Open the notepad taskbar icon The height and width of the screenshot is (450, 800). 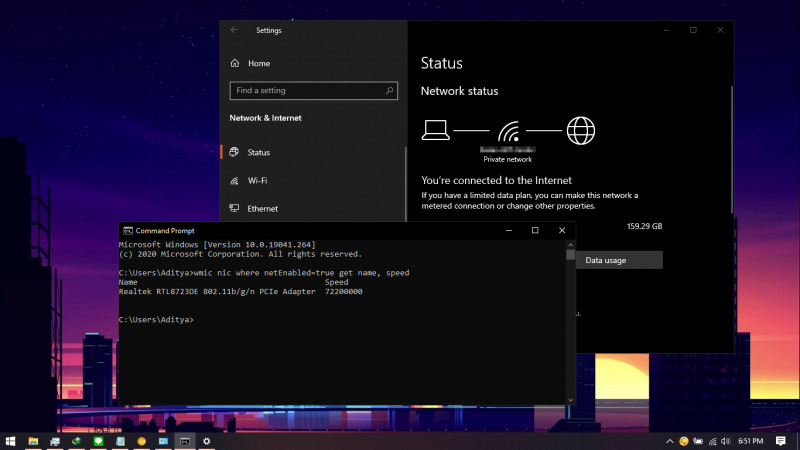pyautogui.click(x=120, y=441)
